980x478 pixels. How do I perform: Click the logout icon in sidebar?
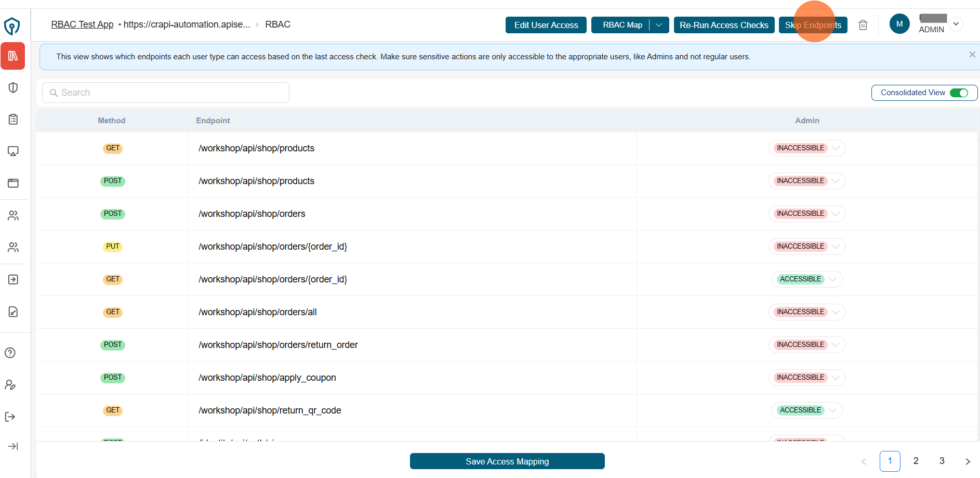(x=10, y=417)
